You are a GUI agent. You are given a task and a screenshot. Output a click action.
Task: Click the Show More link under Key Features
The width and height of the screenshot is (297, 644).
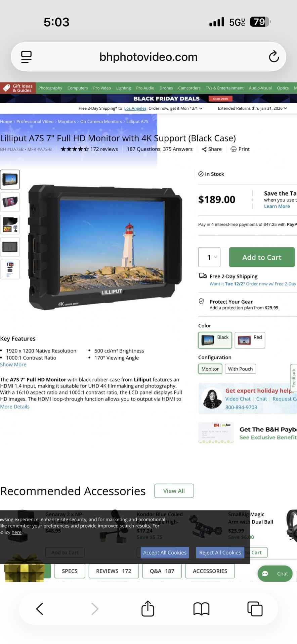[x=13, y=364]
